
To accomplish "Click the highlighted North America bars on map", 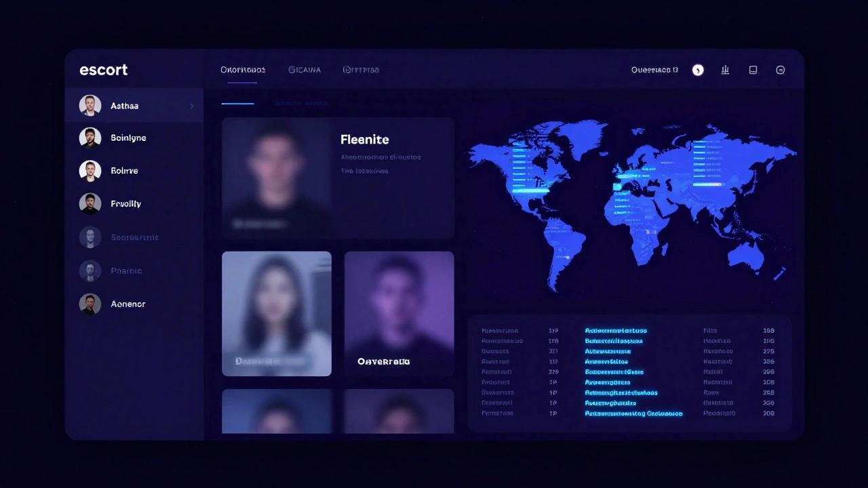I will pyautogui.click(x=526, y=169).
